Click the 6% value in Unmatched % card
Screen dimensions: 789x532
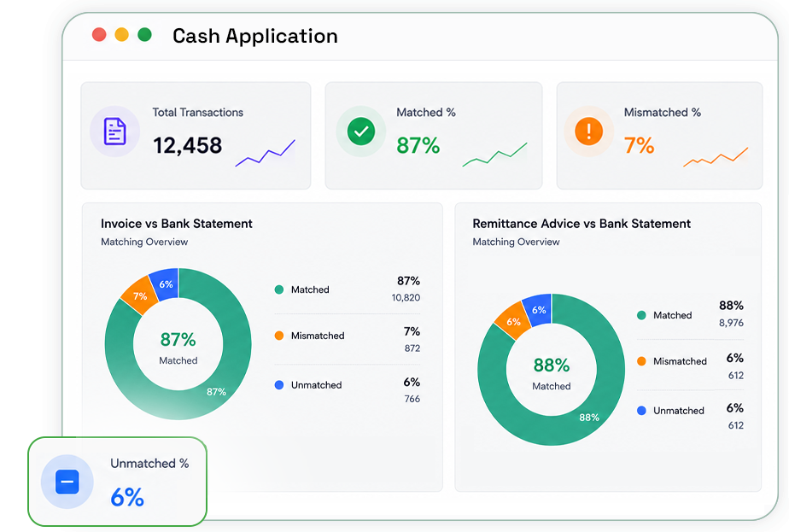(127, 497)
